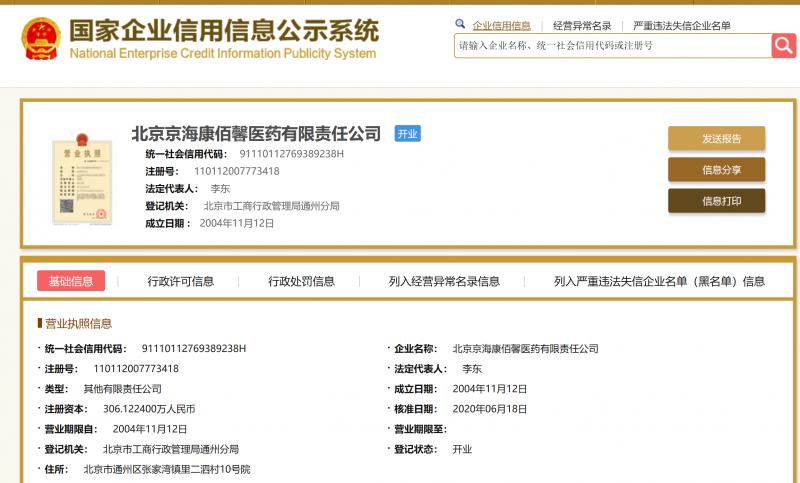Select the 基础信息 tab
The width and height of the screenshot is (800, 483).
tap(71, 281)
